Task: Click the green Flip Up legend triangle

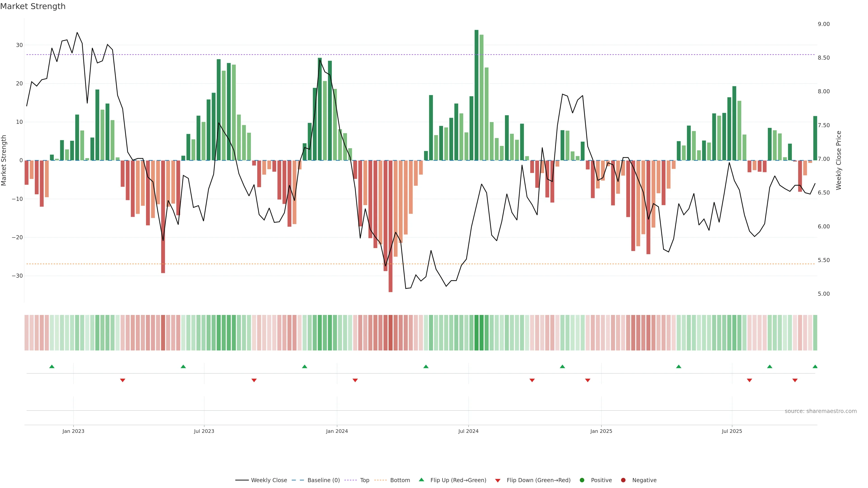Action: [421, 480]
